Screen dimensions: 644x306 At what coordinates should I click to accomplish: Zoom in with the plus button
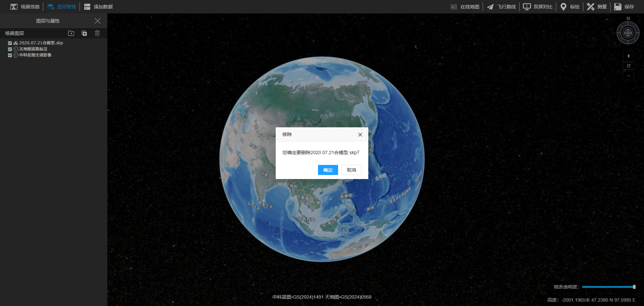[x=629, y=56]
